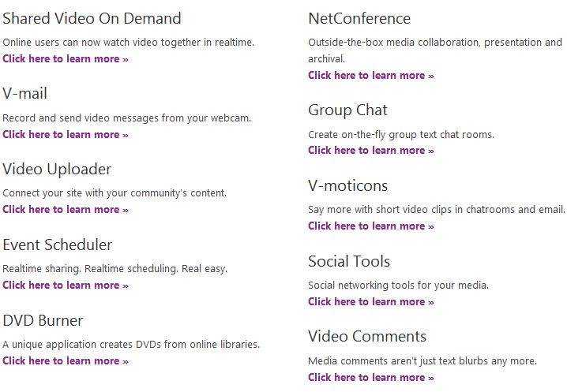Image resolution: width=567 pixels, height=392 pixels.
Task: Click the DVD Burner heading
Action: pyautogui.click(x=43, y=321)
